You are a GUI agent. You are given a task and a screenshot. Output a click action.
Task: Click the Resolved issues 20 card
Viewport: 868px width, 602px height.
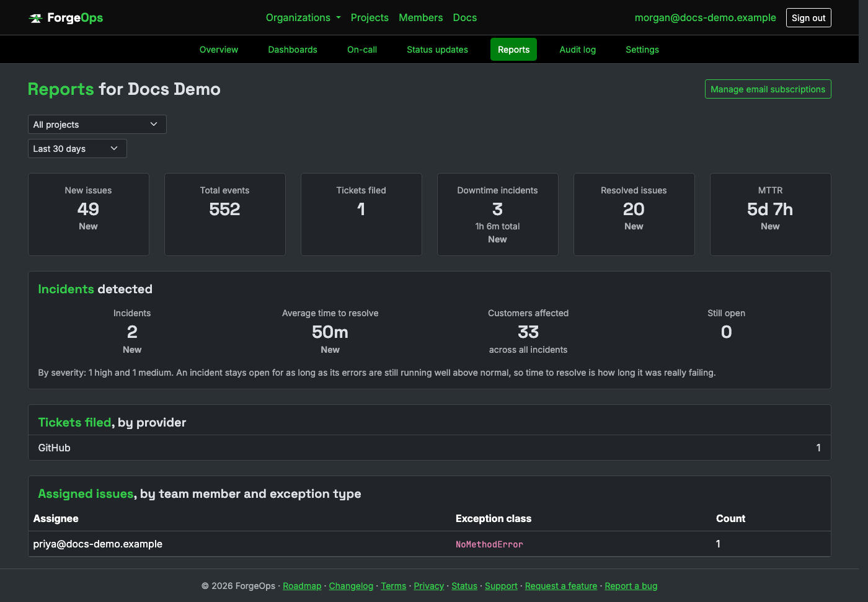tap(634, 215)
